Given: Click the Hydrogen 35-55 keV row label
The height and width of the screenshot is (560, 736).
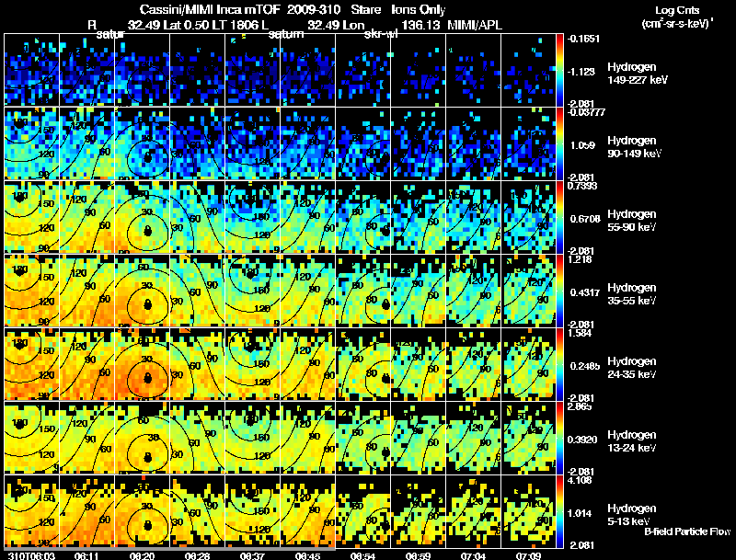Looking at the screenshot, I should point(632,294).
